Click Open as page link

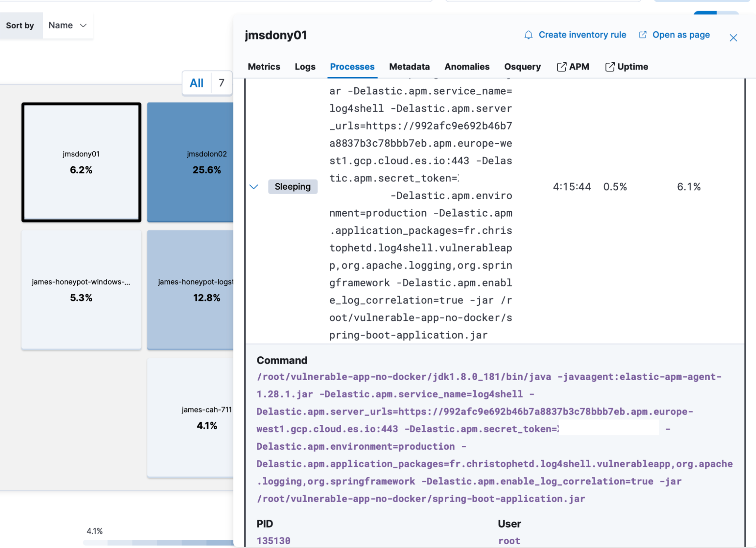(681, 35)
